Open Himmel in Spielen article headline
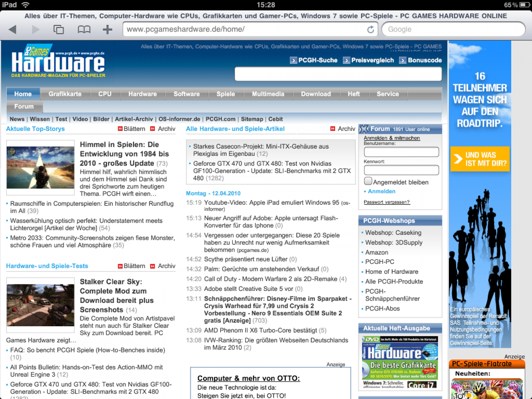 (x=124, y=154)
